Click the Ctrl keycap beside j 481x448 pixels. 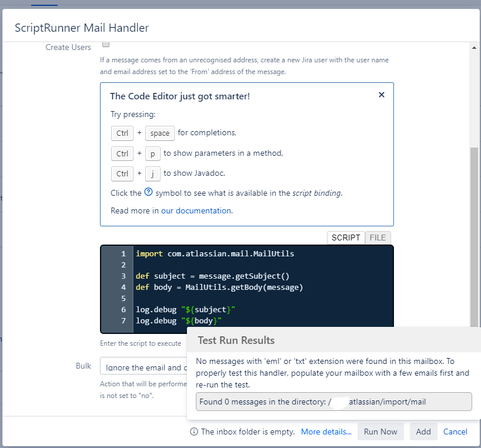[122, 173]
